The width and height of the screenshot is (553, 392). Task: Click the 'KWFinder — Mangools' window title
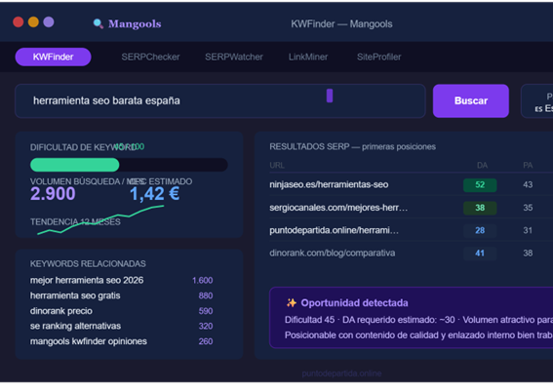pyautogui.click(x=341, y=24)
